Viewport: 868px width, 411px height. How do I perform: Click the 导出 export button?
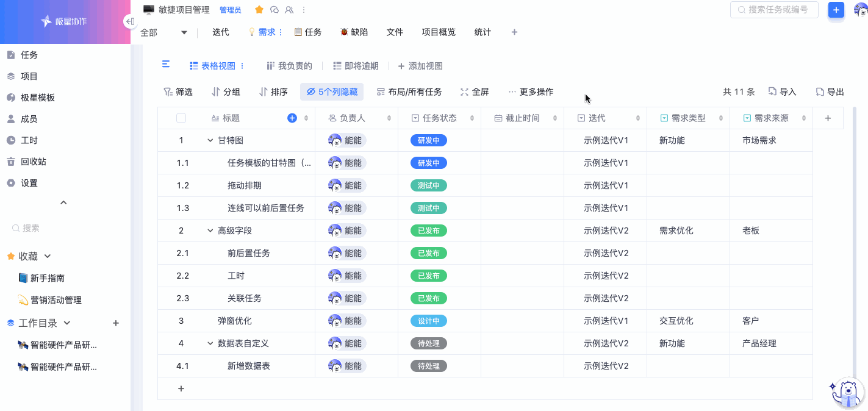coord(830,92)
